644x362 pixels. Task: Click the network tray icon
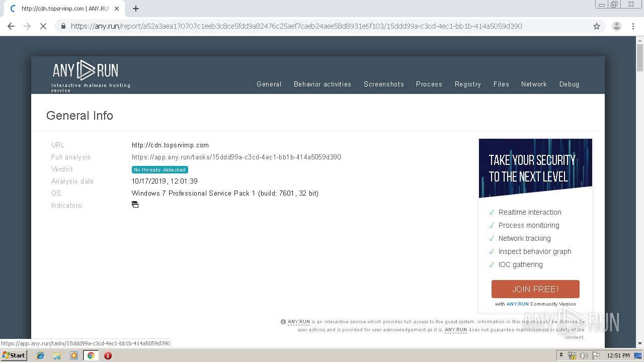572,355
